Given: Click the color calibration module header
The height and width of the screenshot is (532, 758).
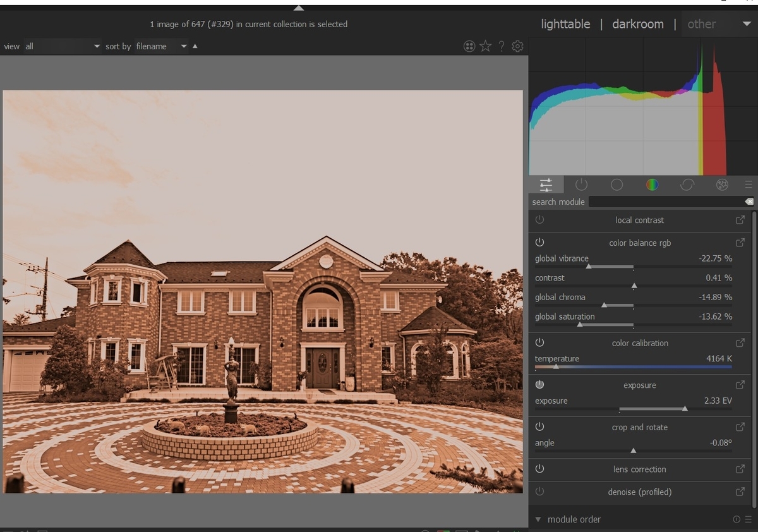Looking at the screenshot, I should pyautogui.click(x=640, y=343).
